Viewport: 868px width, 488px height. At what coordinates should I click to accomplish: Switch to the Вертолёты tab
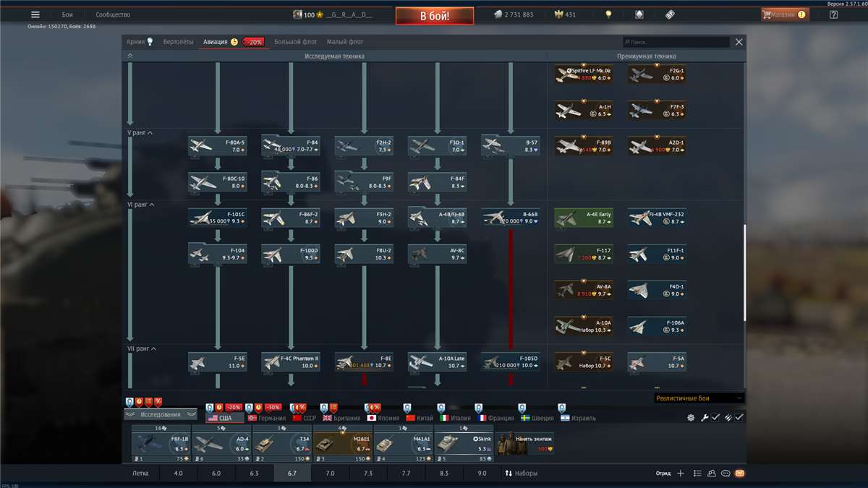coord(178,42)
